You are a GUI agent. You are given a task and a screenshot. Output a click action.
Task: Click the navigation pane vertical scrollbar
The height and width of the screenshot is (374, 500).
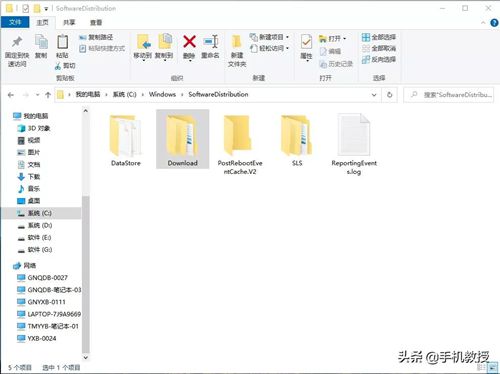pos(86,234)
